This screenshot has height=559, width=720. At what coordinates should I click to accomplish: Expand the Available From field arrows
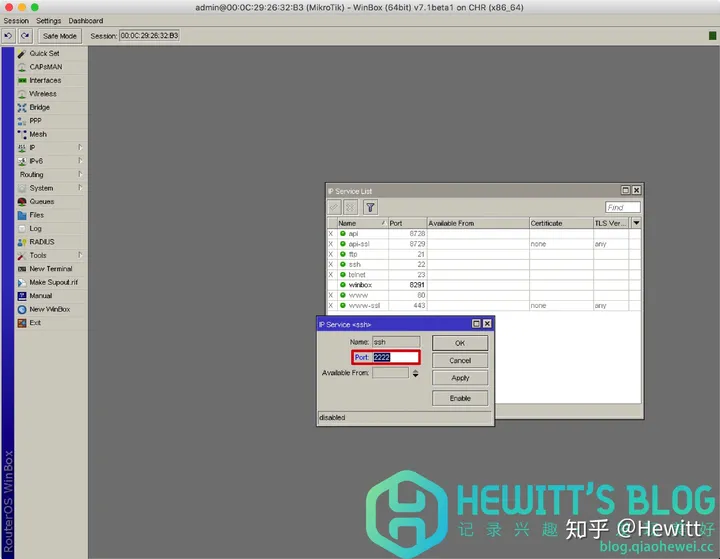[415, 373]
